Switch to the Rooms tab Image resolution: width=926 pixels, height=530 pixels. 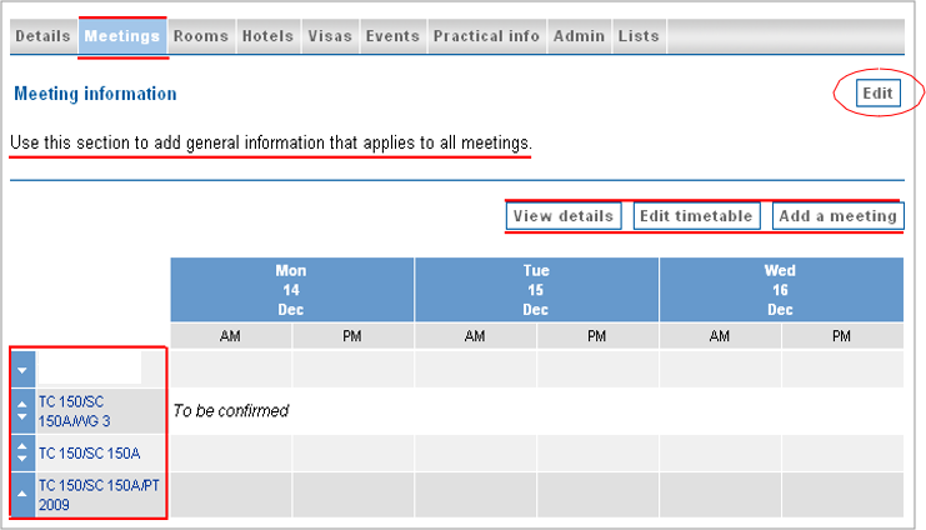coord(201,36)
